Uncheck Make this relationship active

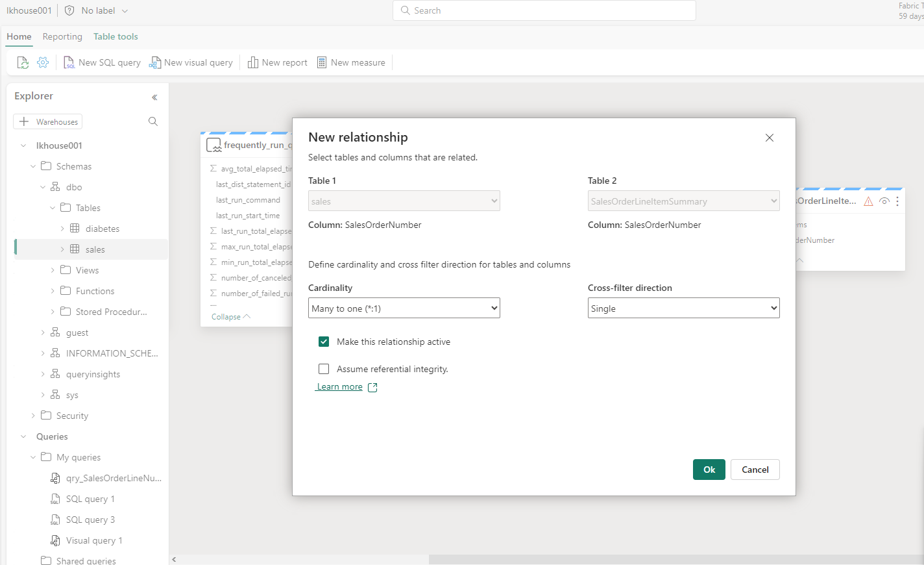[324, 342]
